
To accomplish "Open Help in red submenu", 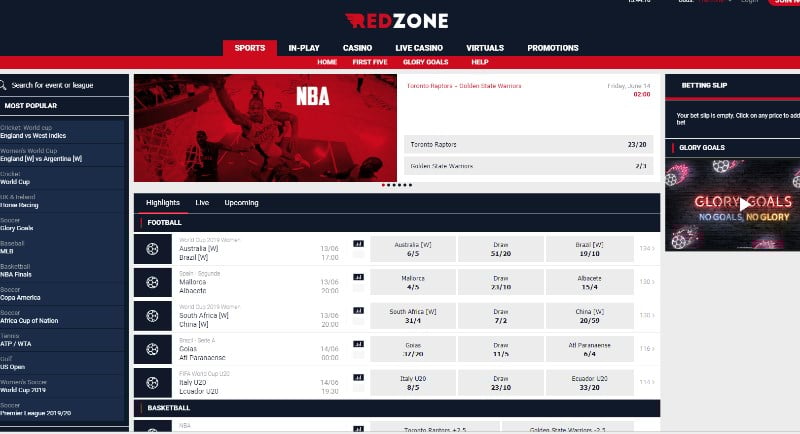I will click(480, 62).
